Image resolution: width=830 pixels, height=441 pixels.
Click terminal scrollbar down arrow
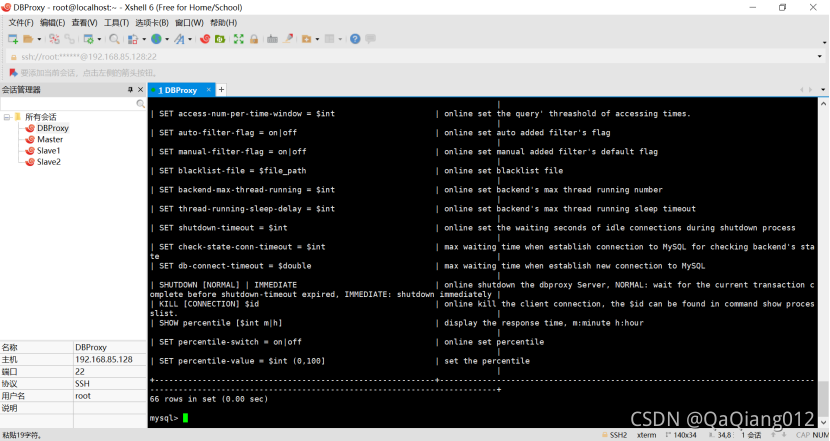(x=824, y=422)
